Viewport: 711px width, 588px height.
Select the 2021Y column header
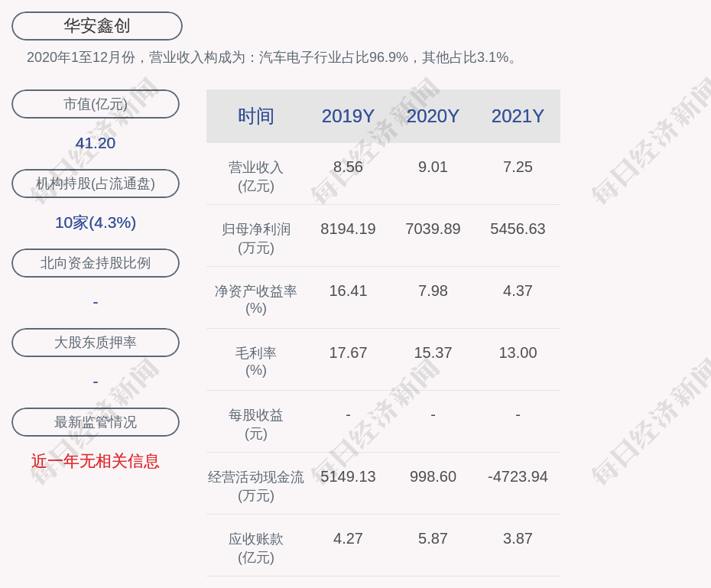[x=518, y=116]
